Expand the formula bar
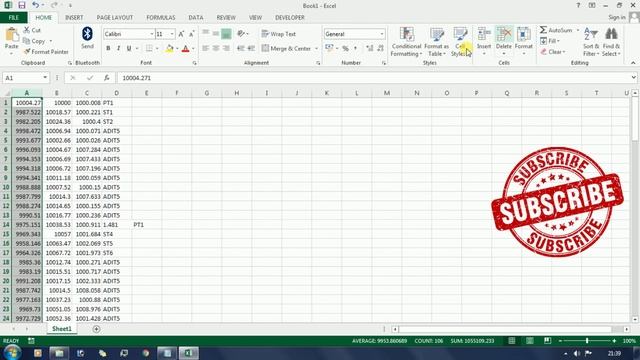Image resolution: width=640 pixels, height=360 pixels. point(633,78)
